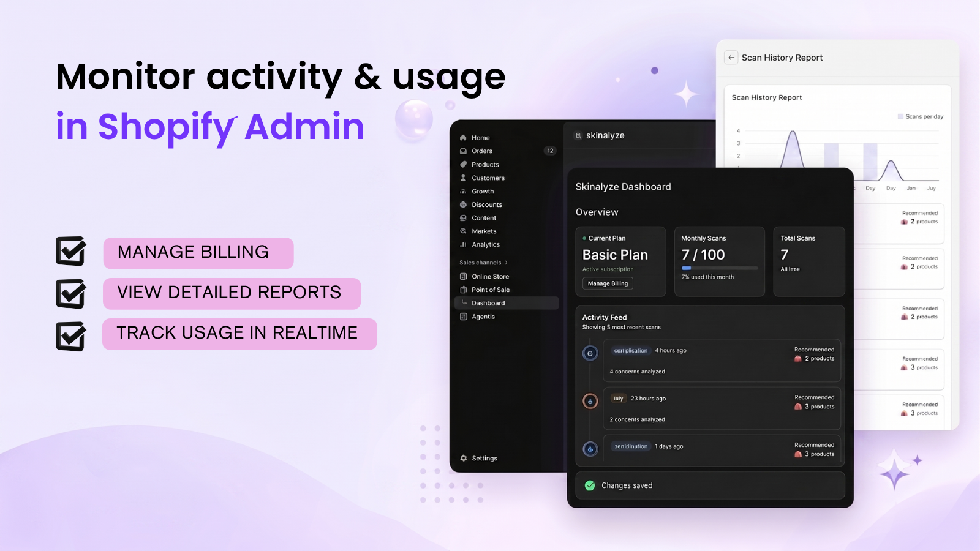Click the Online Store icon
The height and width of the screenshot is (551, 980).
463,277
